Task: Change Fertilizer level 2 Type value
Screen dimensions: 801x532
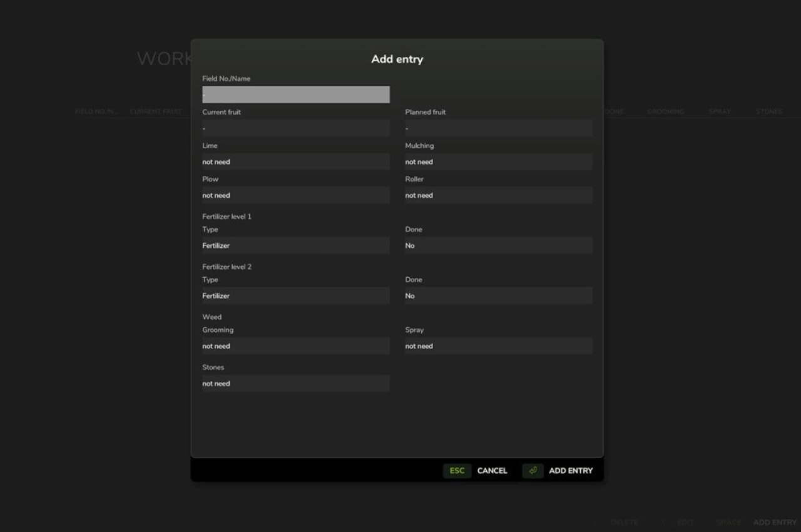Action: (295, 296)
